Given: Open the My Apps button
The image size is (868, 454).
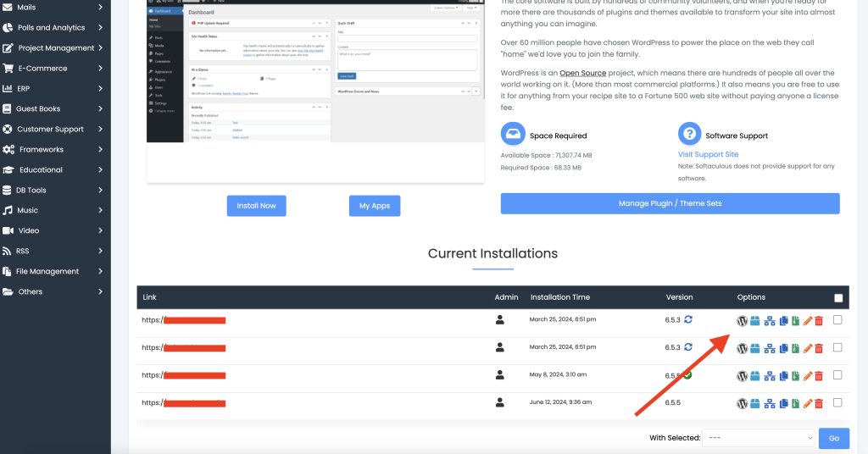Looking at the screenshot, I should click(x=375, y=206).
